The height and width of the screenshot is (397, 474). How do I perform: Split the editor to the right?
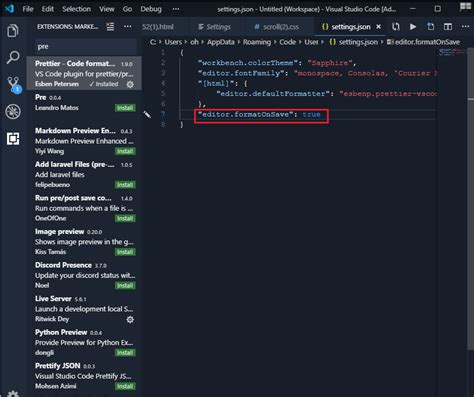(x=448, y=27)
